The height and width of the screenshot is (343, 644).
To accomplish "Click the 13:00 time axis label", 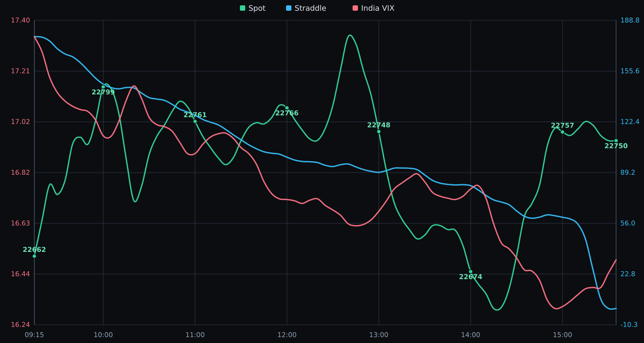I will (x=379, y=335).
